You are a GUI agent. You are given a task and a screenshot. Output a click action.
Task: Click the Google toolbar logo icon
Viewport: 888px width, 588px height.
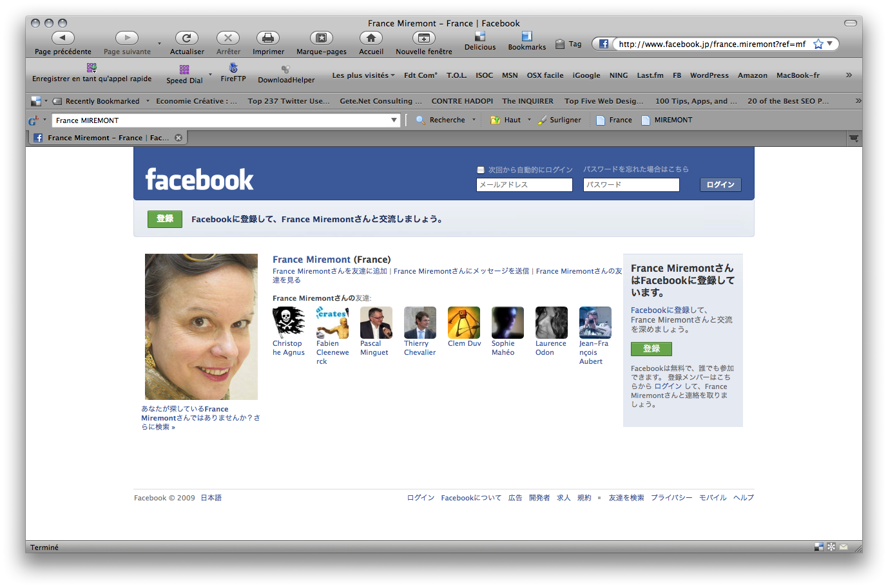click(x=34, y=120)
